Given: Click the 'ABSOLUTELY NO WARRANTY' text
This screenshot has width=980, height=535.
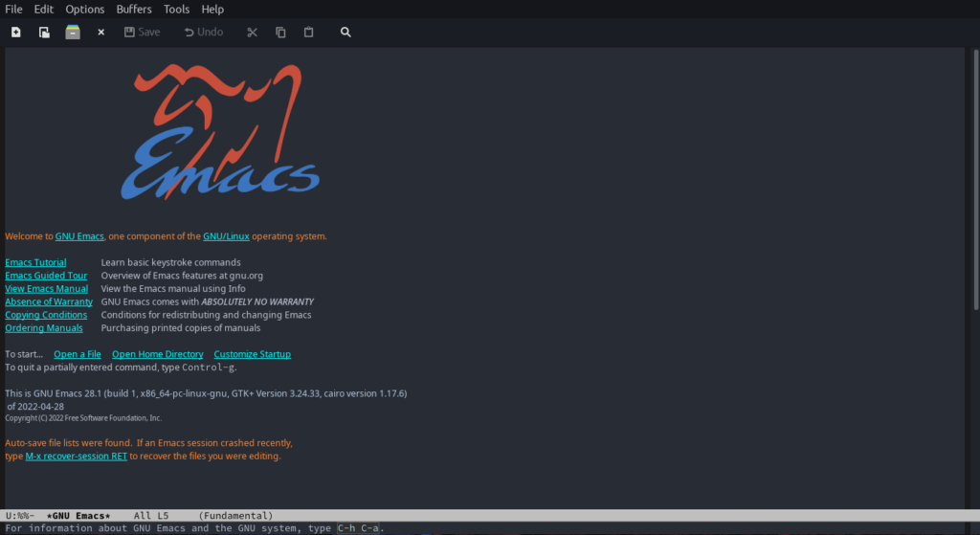Looking at the screenshot, I should click(x=257, y=301).
